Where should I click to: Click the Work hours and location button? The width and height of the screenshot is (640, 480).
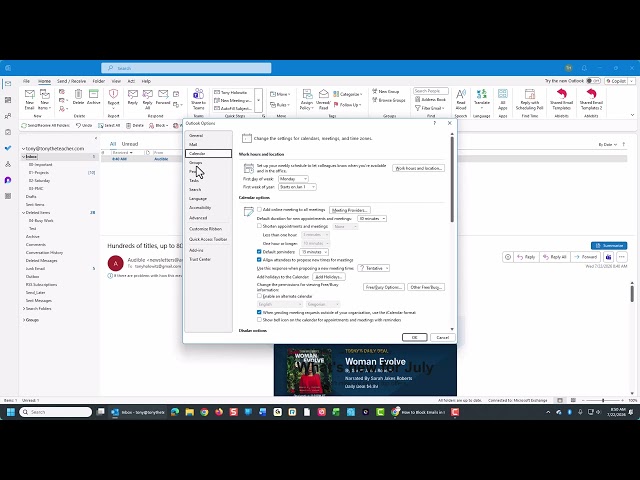pos(418,168)
